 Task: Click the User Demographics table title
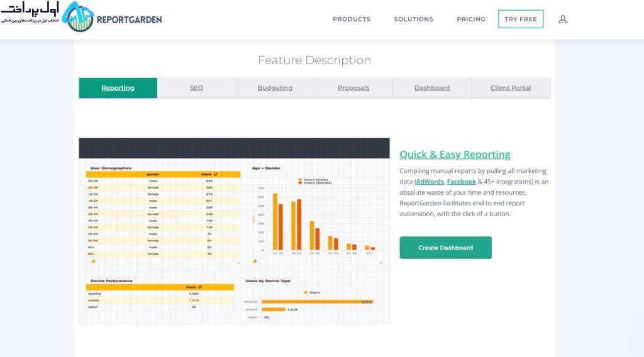[x=111, y=168]
